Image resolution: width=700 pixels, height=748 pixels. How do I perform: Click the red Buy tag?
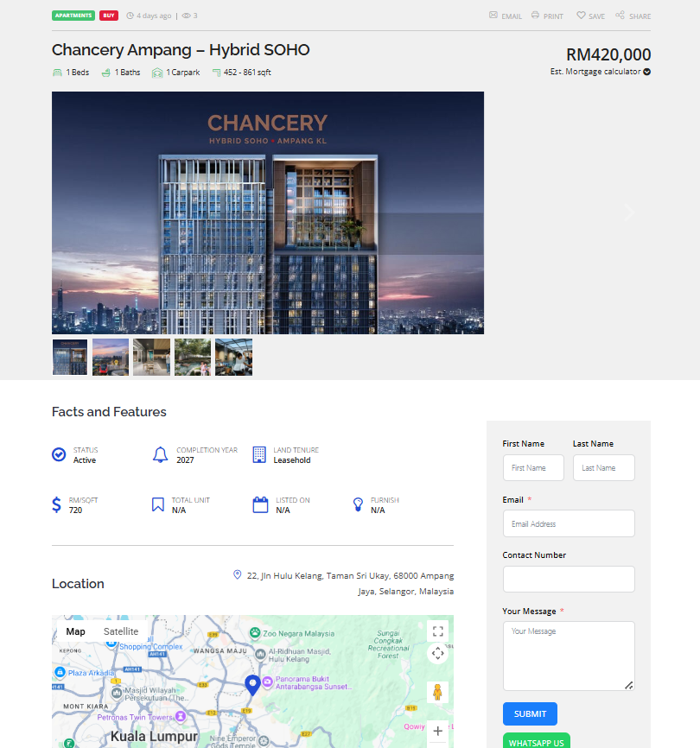coord(109,16)
